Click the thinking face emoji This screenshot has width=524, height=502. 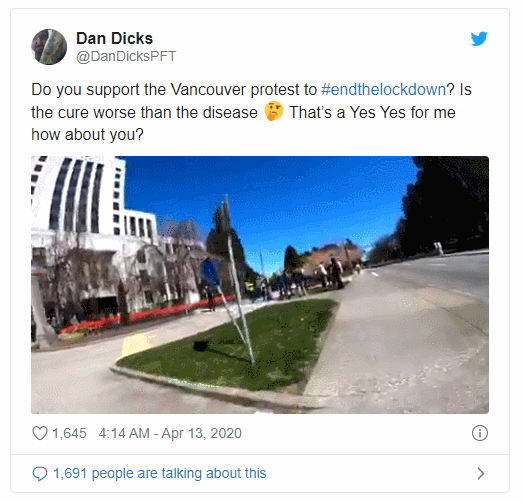point(274,111)
